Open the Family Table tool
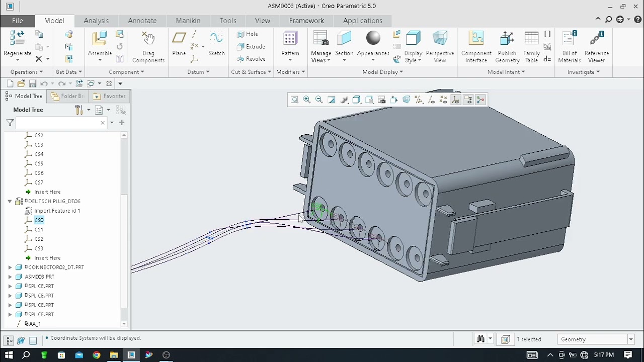 pos(531,45)
